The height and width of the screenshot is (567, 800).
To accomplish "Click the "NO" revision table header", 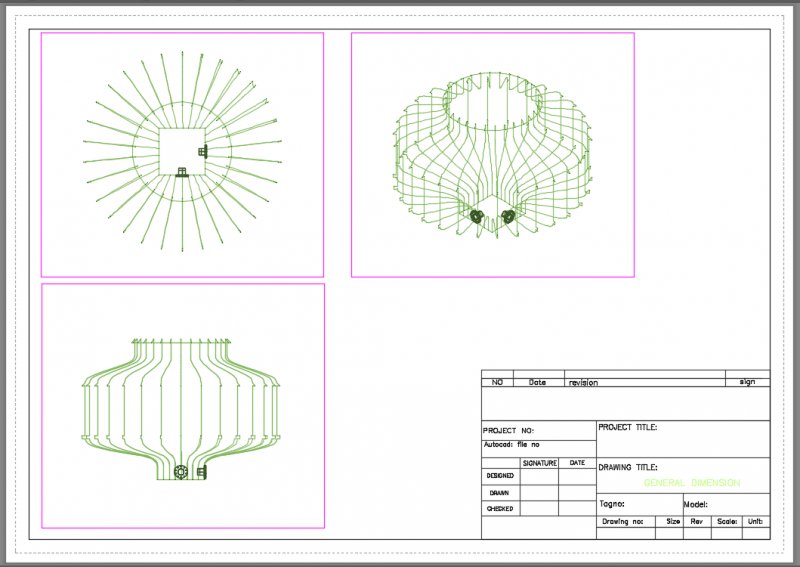I will click(497, 382).
